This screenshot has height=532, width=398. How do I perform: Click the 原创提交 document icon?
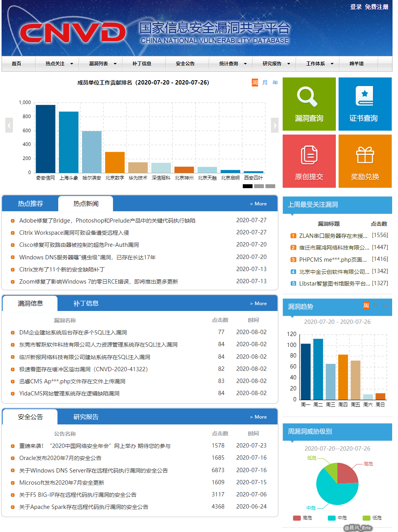[309, 155]
